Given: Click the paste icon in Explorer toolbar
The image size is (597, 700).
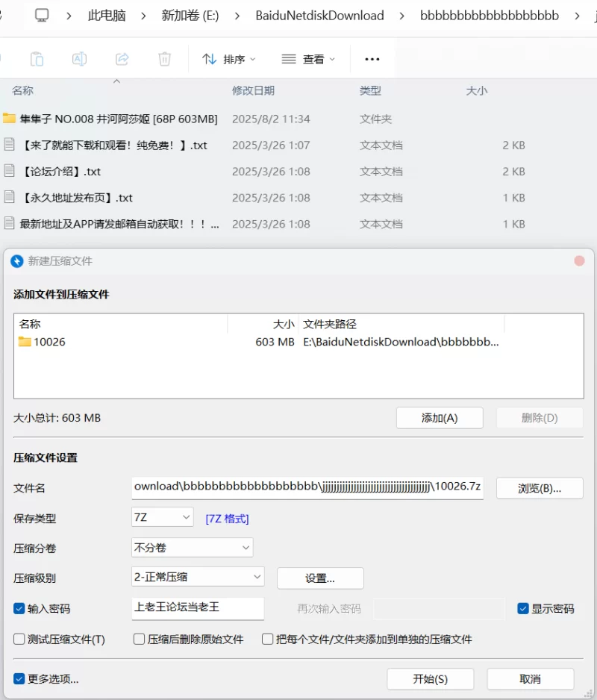Looking at the screenshot, I should click(x=37, y=59).
